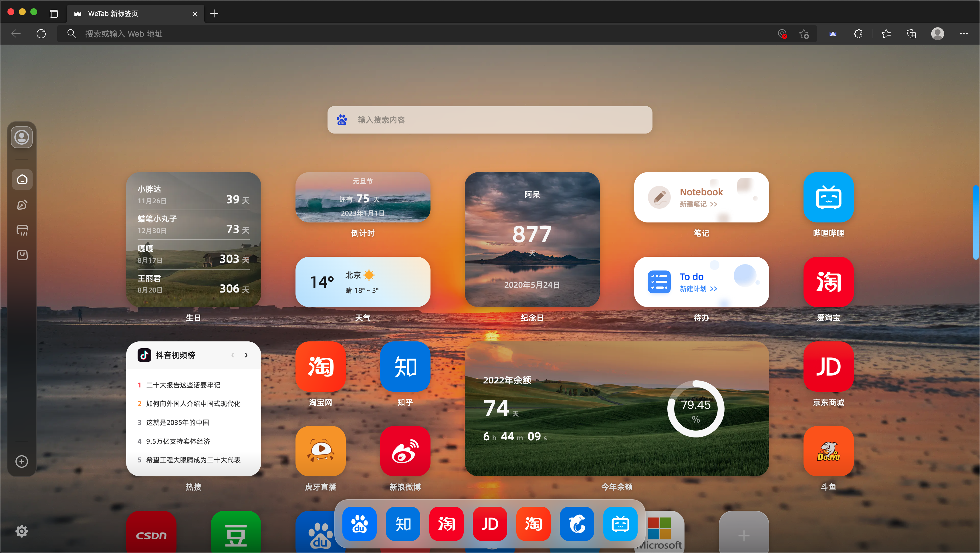Open the Huya live streaming icon

pyautogui.click(x=320, y=451)
